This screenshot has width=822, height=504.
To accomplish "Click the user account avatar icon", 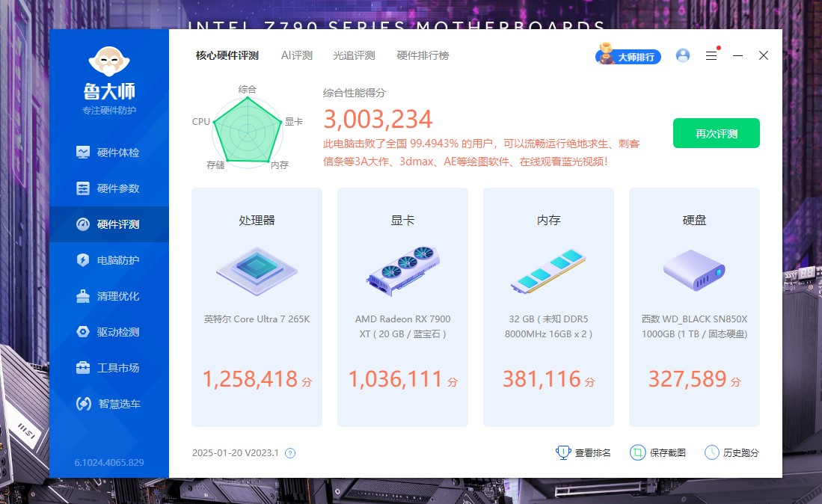I will point(683,55).
